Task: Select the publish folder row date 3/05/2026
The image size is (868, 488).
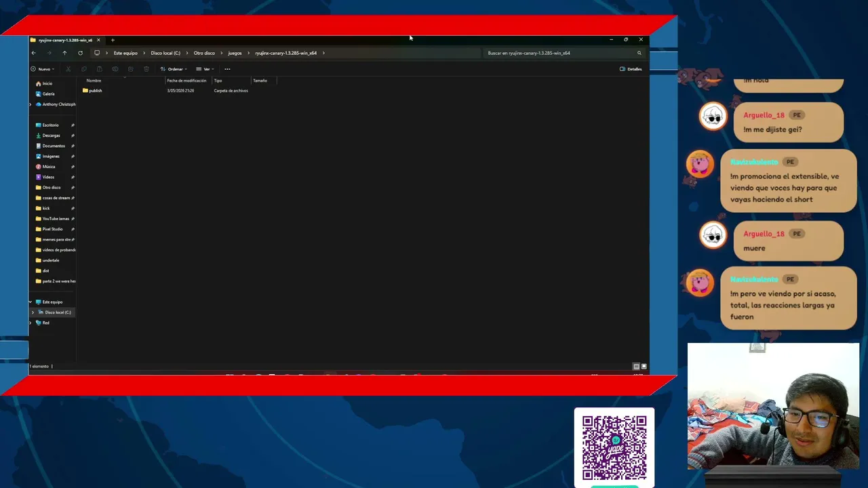Action: (180, 91)
